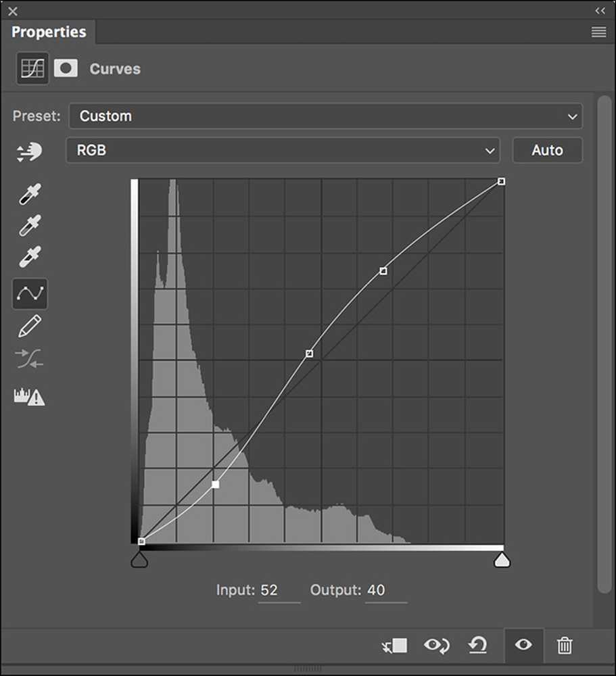
Task: Toggle adjustment layer visibility eye
Action: (523, 645)
